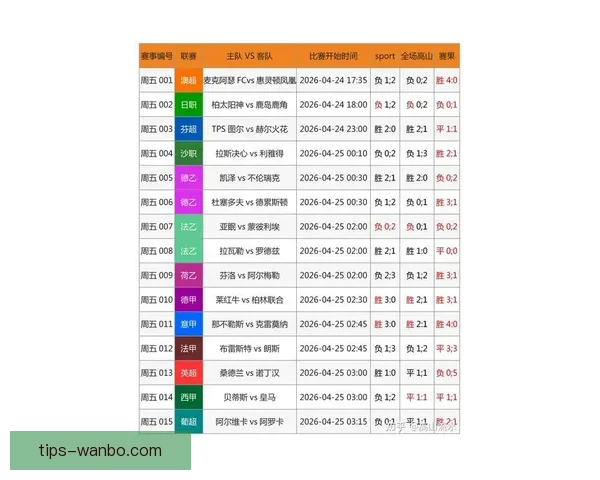Click the 荷乙 league cell
This screenshot has width=600, height=480.
[x=189, y=275]
